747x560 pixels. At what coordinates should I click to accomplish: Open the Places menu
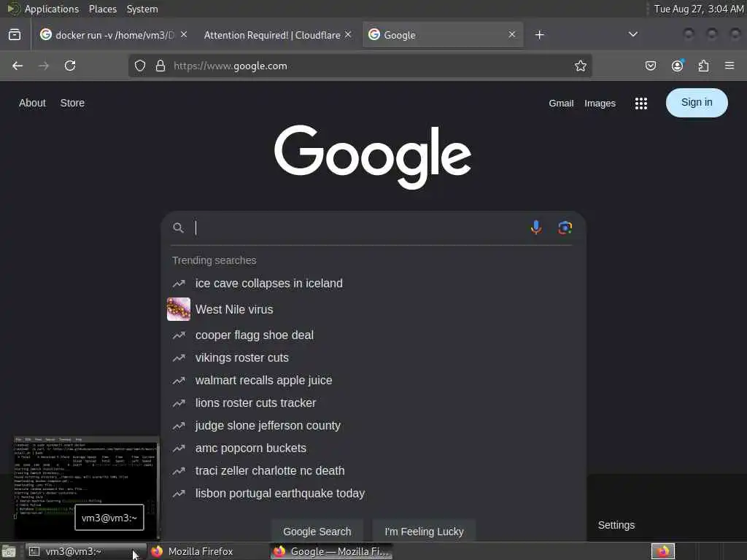click(x=102, y=9)
